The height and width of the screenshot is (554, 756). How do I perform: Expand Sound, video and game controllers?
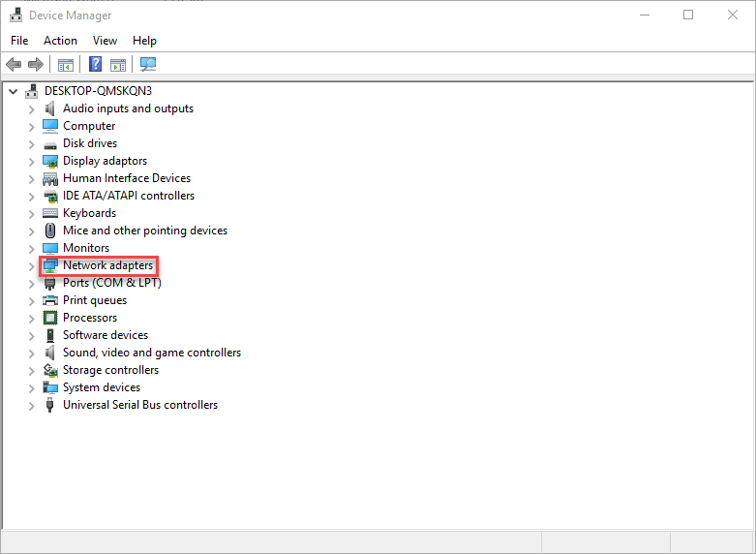point(31,353)
